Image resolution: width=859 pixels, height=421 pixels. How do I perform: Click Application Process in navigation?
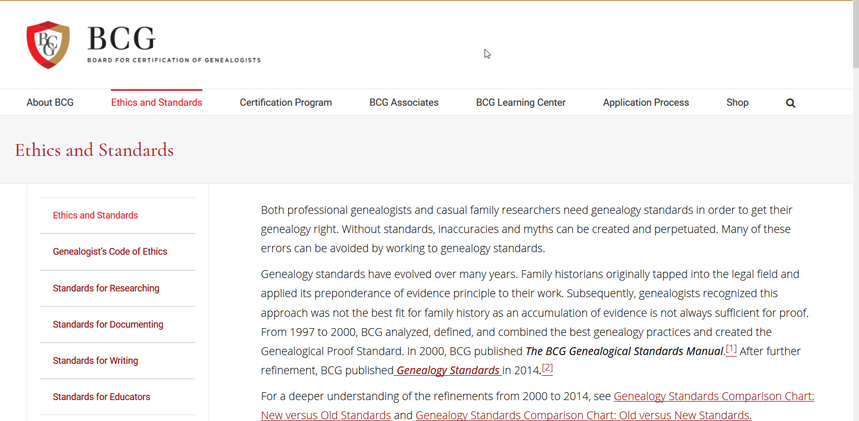point(645,103)
